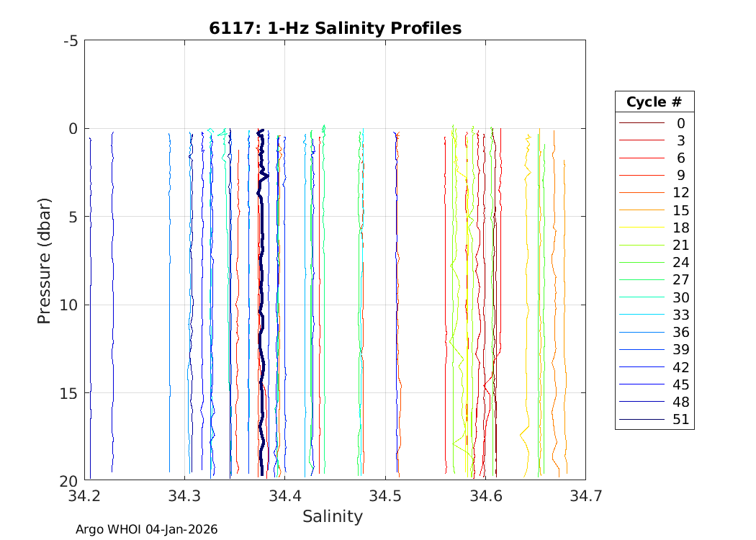Click the 'Cycle #' legend header
This screenshot has height=540, width=756.
pos(654,102)
